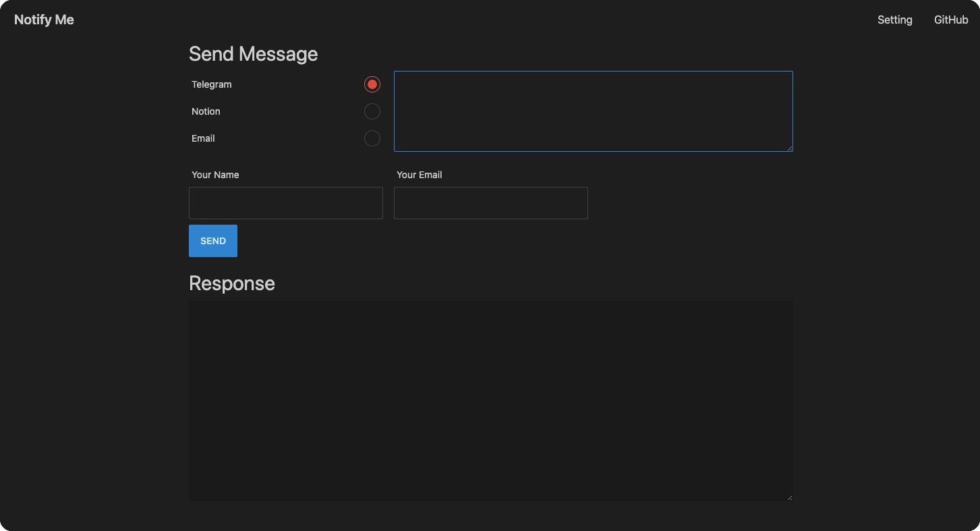Focus the message text area
Screen dimensions: 980x531
pos(594,111)
